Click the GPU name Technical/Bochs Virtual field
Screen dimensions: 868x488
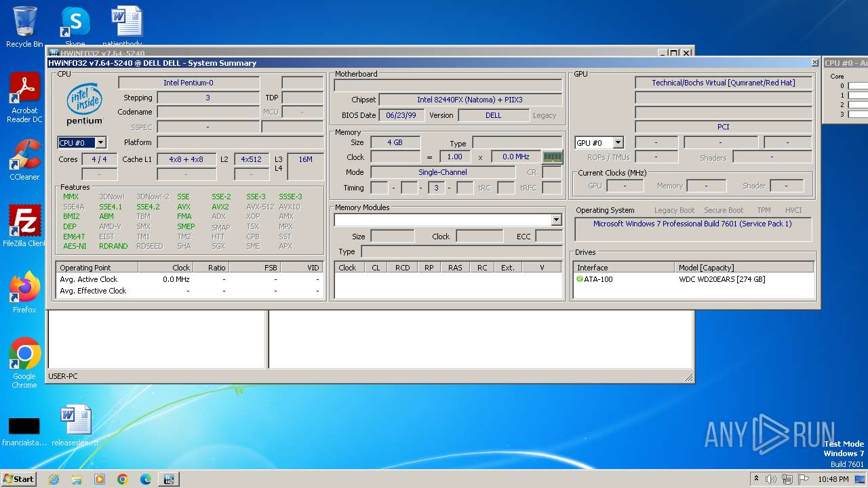click(x=723, y=83)
